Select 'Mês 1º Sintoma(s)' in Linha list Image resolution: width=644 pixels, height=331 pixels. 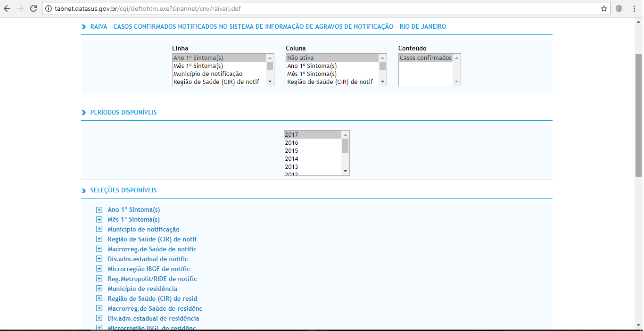198,66
